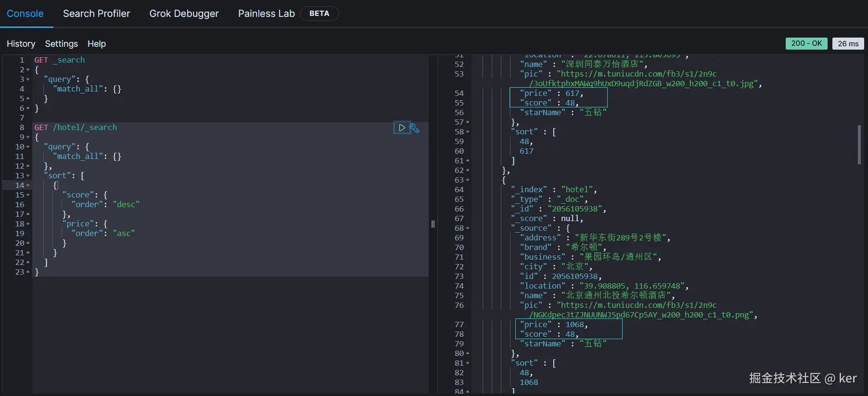The image size is (868, 396).
Task: Click the "_id" : "2056105938" response line
Action: (559, 209)
